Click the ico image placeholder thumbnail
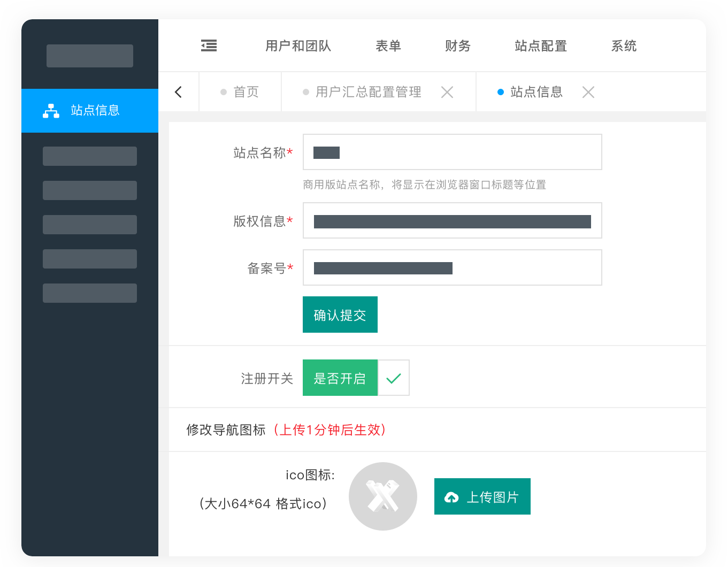 click(x=382, y=496)
